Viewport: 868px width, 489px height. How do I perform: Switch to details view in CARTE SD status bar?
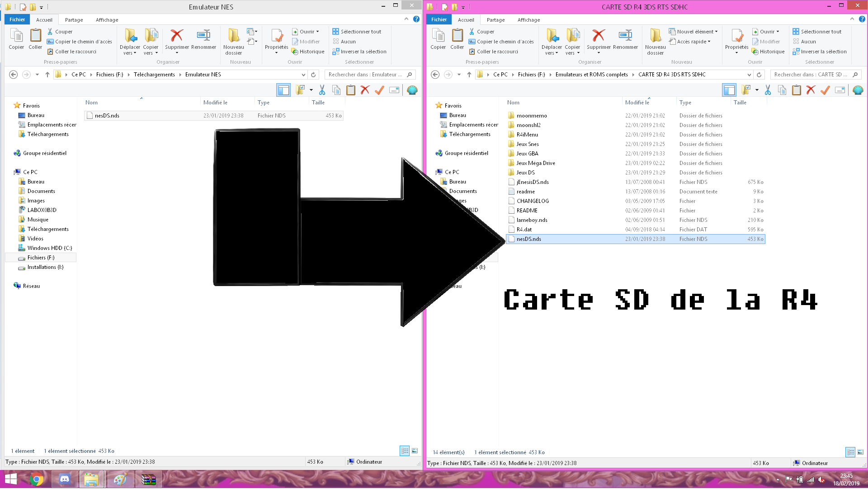(850, 452)
